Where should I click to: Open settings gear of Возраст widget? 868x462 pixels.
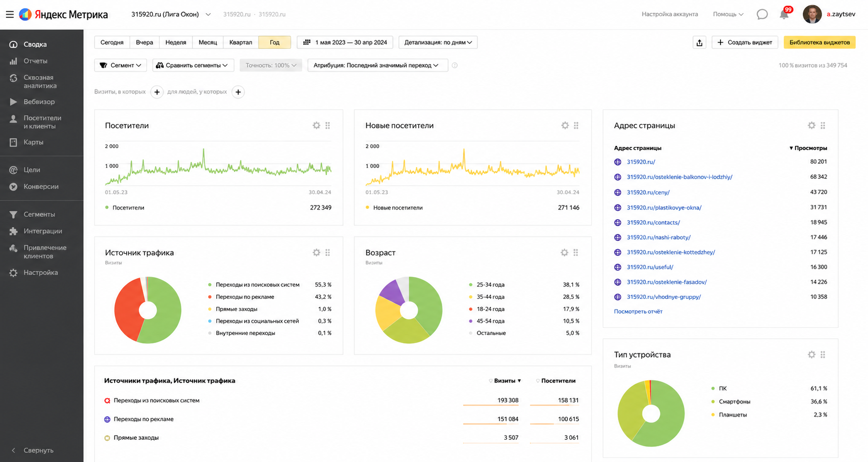click(564, 252)
